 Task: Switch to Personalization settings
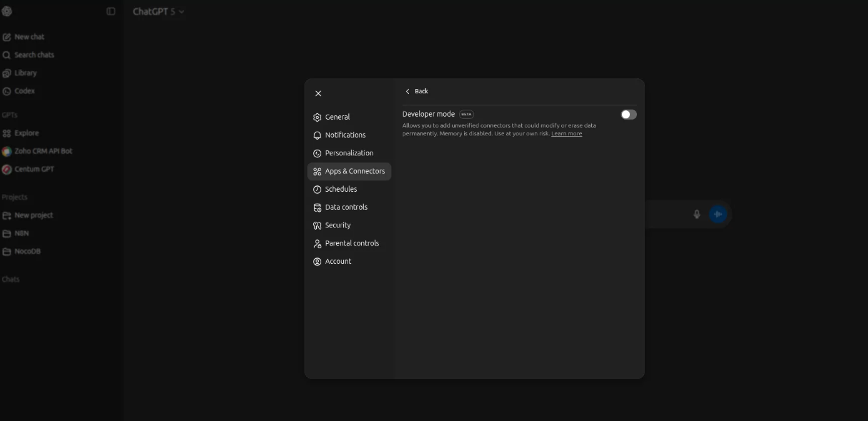pyautogui.click(x=349, y=153)
